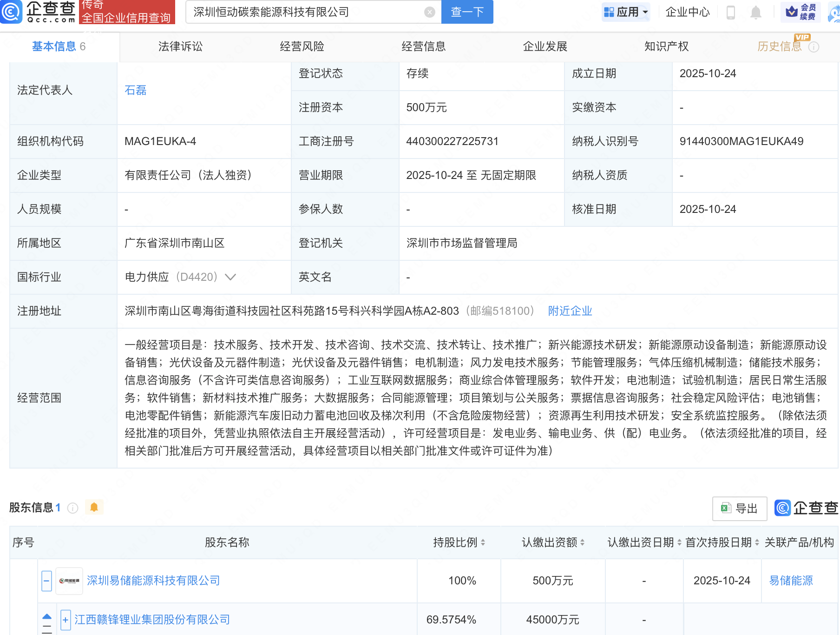
Task: Open the 附近企业 link
Action: click(x=570, y=311)
